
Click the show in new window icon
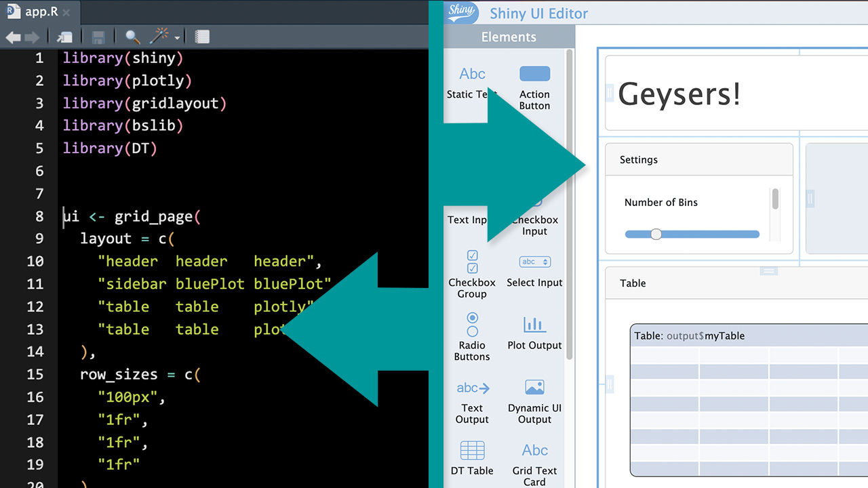[65, 37]
